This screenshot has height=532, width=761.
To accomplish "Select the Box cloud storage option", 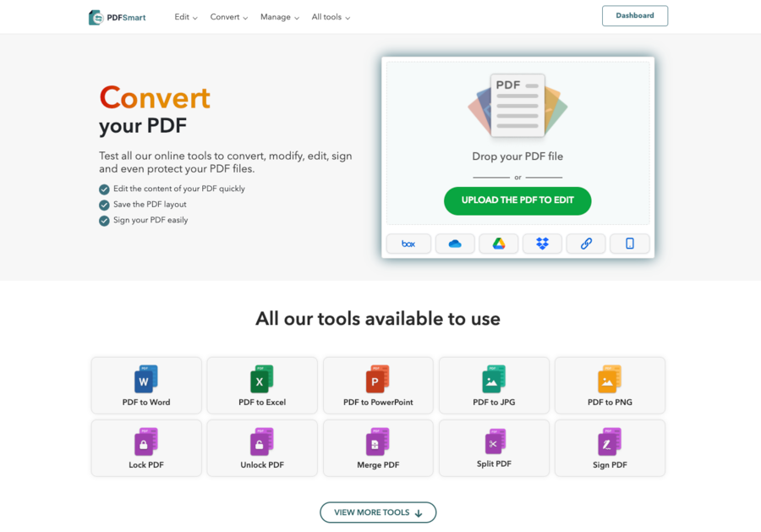I will pos(408,243).
